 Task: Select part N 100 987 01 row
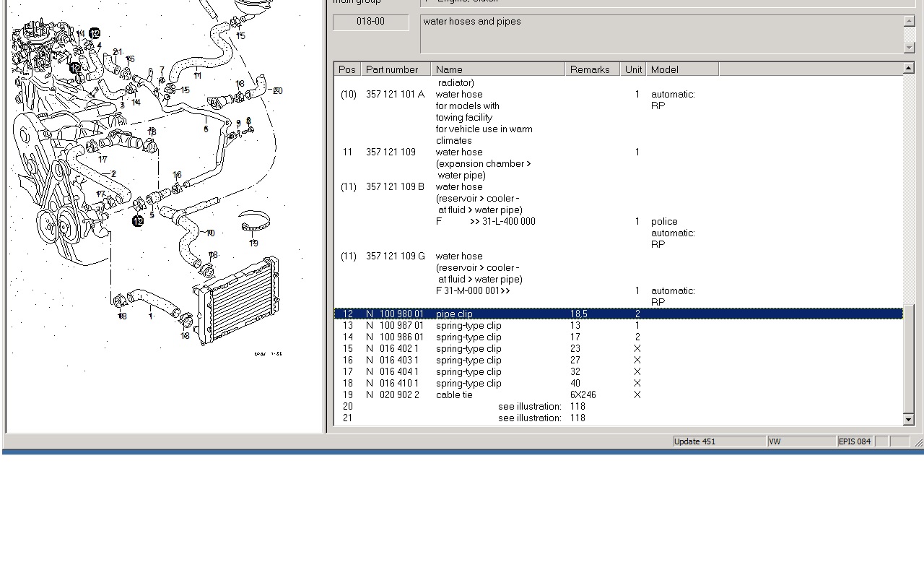(x=401, y=325)
